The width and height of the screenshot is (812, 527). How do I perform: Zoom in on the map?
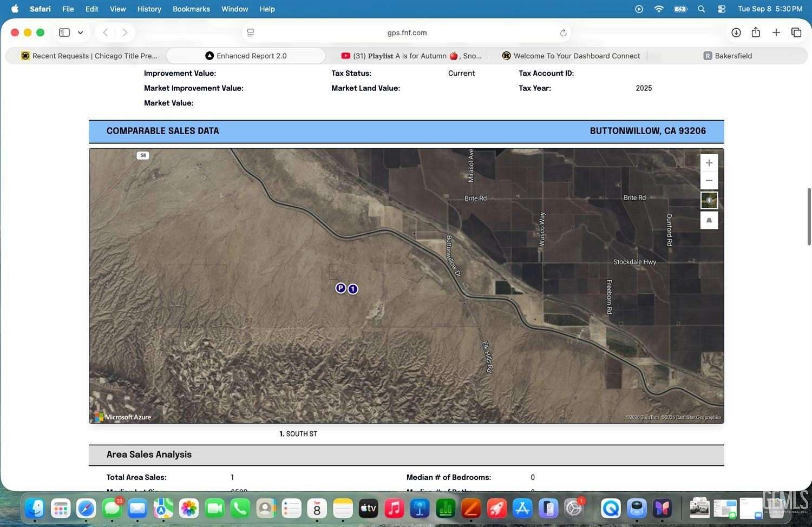pos(709,163)
